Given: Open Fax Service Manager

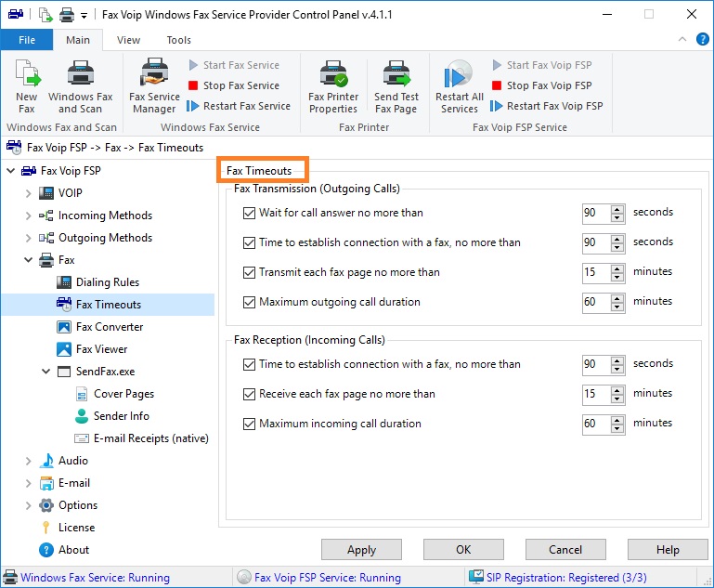Looking at the screenshot, I should [154, 86].
